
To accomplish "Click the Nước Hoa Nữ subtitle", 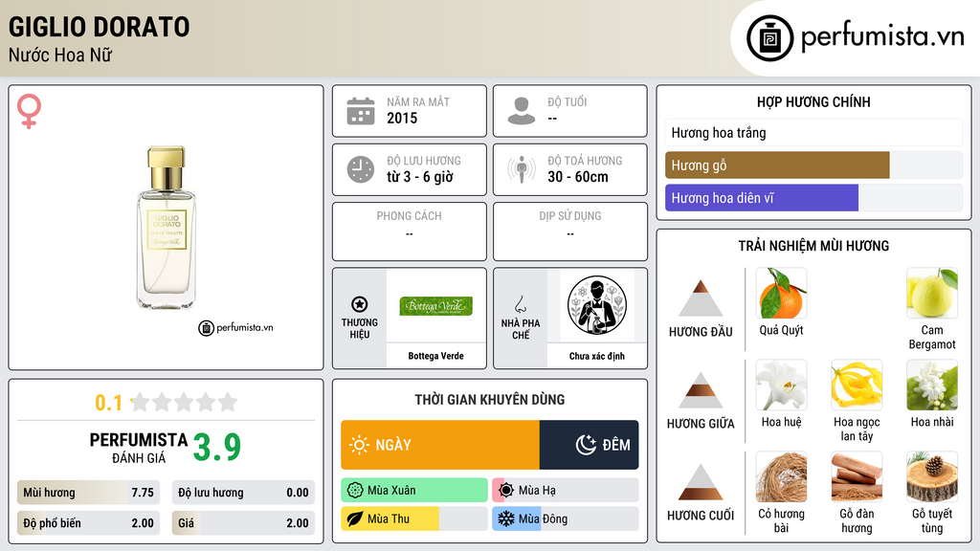I will pyautogui.click(x=60, y=55).
